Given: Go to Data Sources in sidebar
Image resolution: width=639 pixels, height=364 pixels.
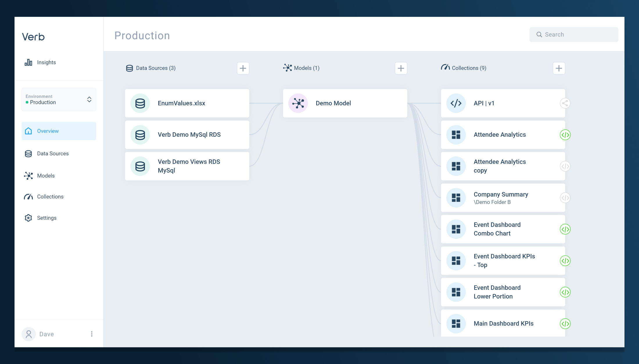Looking at the screenshot, I should pyautogui.click(x=53, y=154).
